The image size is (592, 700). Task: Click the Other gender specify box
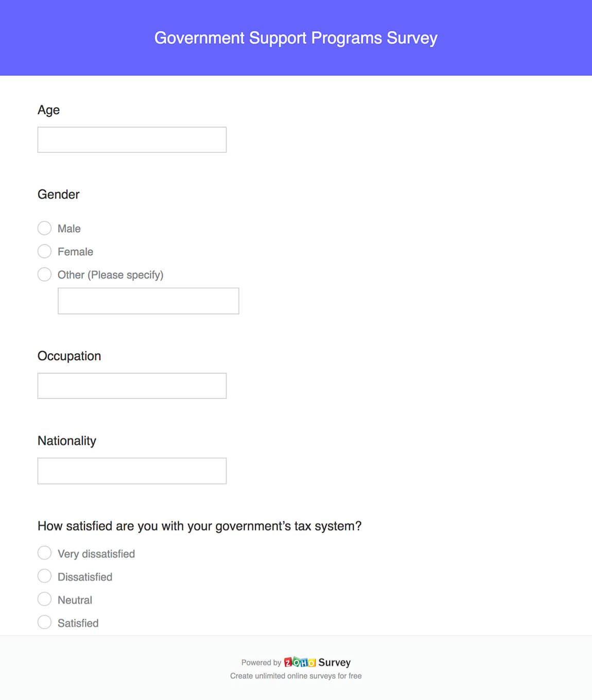(x=148, y=301)
